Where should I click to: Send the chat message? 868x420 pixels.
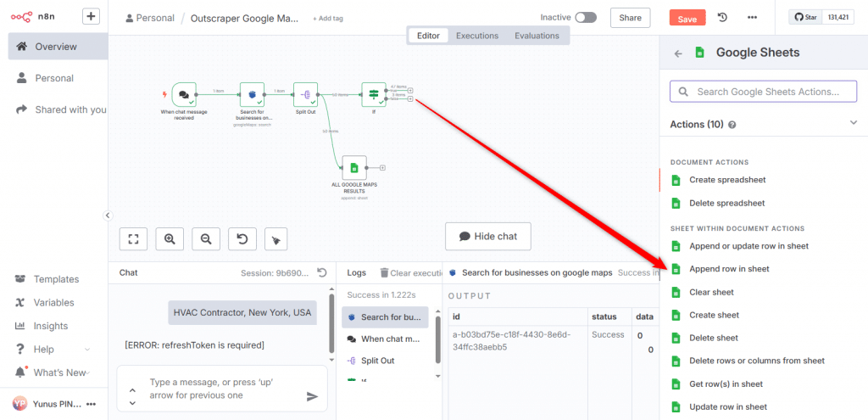tap(313, 395)
